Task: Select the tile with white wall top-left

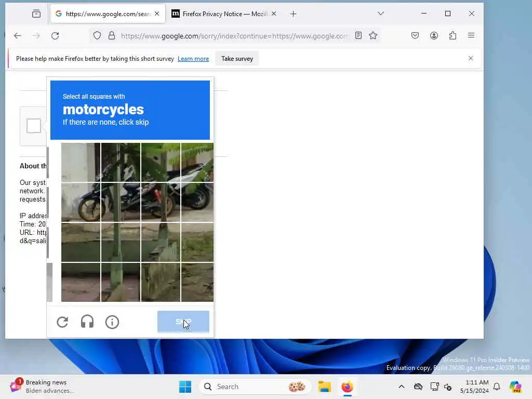Action: 81,162
